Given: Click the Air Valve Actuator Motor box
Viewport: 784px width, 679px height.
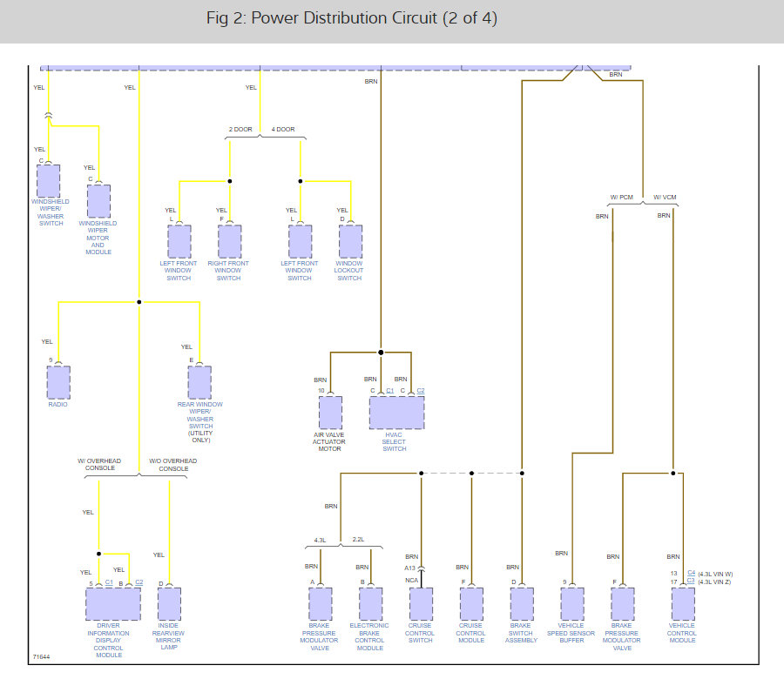Looking at the screenshot, I should pos(330,413).
